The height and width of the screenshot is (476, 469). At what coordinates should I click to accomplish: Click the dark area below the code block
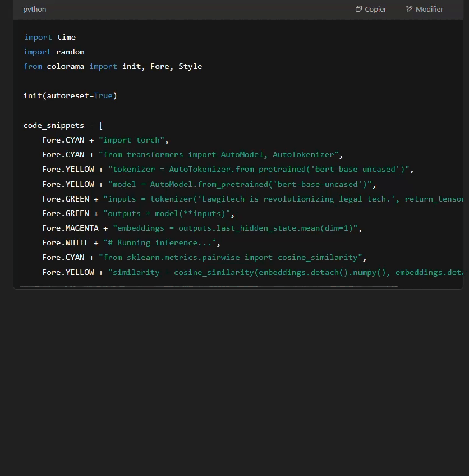(x=234, y=382)
